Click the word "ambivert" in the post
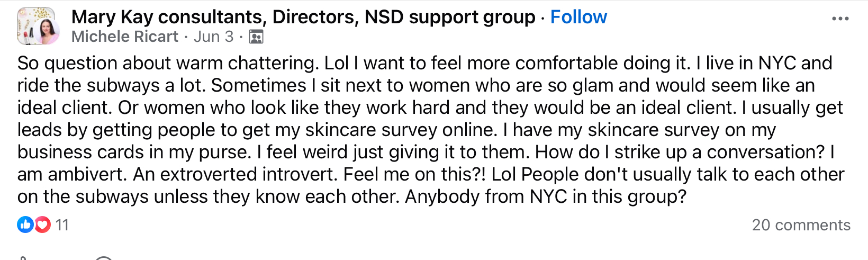The width and height of the screenshot is (868, 260). coord(87,174)
